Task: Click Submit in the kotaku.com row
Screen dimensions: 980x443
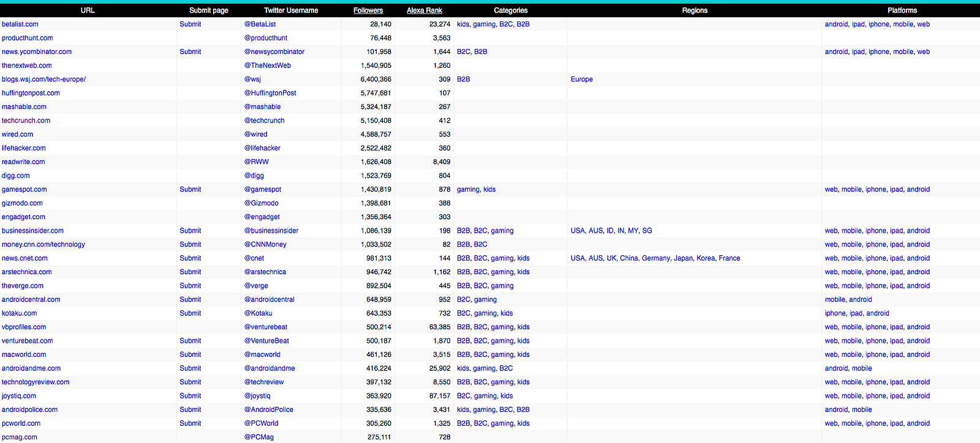Action: click(x=190, y=313)
